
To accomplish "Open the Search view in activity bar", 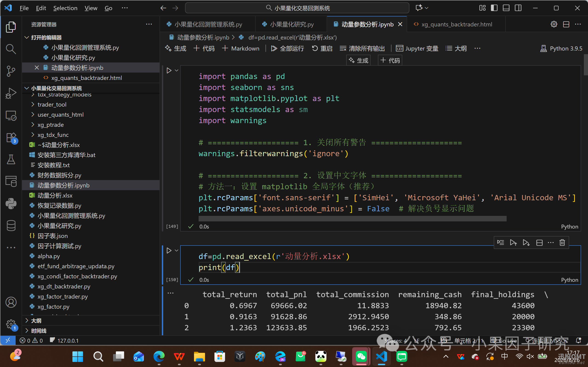I will click(x=11, y=49).
